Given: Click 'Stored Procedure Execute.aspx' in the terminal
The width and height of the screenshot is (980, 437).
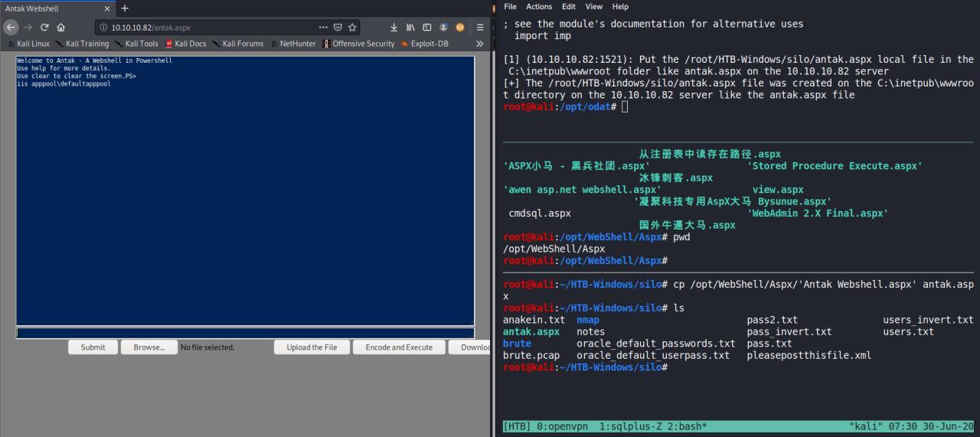Looking at the screenshot, I should 835,166.
